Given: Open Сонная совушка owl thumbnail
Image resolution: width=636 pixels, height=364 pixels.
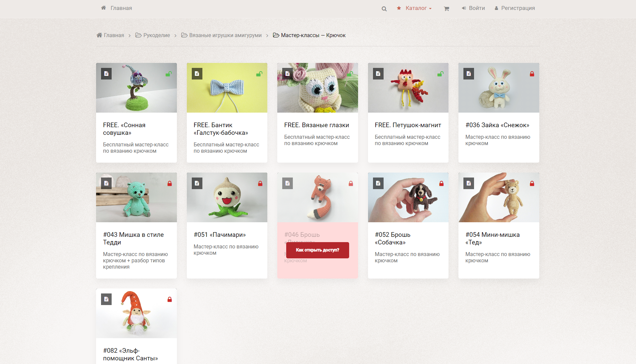Looking at the screenshot, I should pos(136,88).
